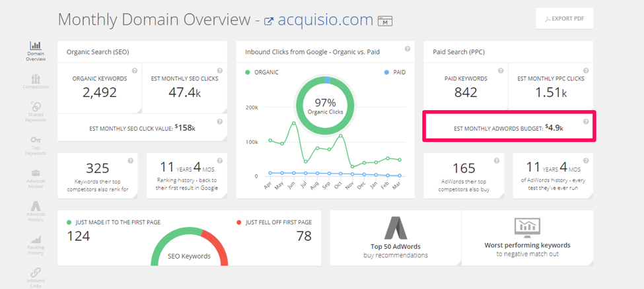This screenshot has width=644, height=289.
Task: Click the 124 first page keywords count
Action: pos(78,236)
